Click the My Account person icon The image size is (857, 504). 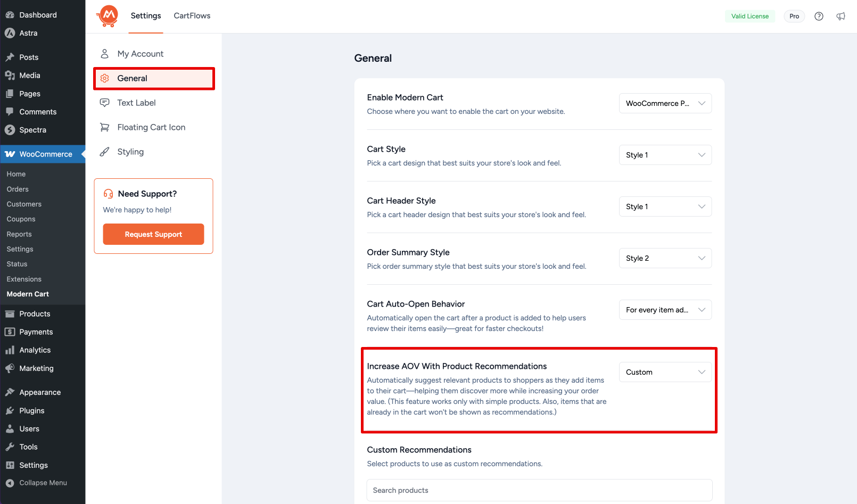pos(105,54)
